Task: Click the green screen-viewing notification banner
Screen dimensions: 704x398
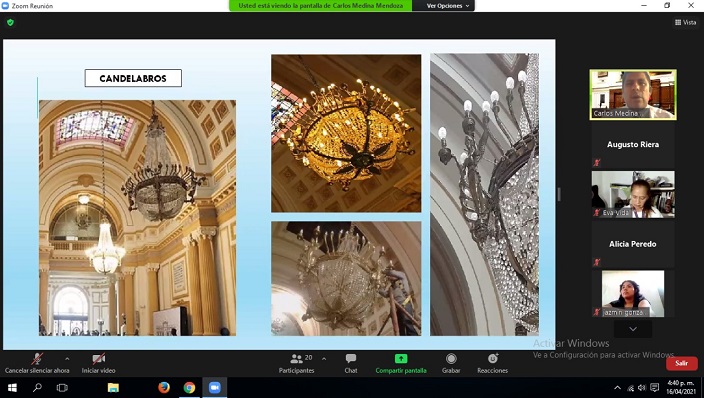Action: coord(321,6)
